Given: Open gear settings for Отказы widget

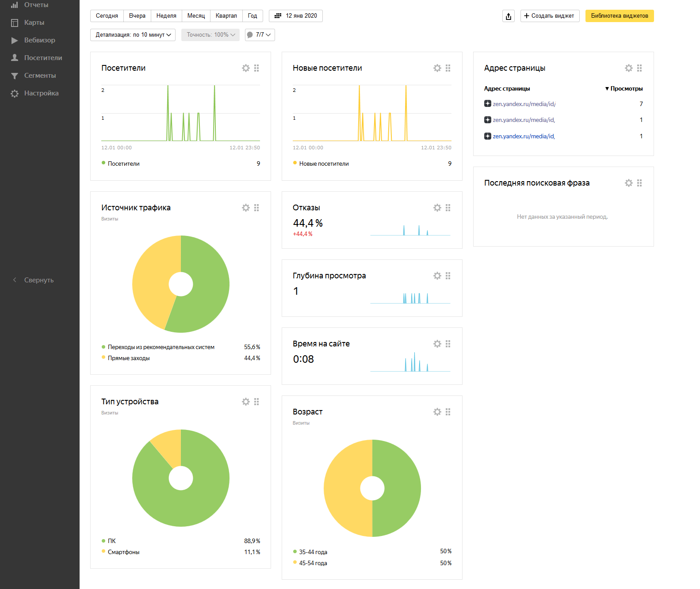Looking at the screenshot, I should pos(437,208).
